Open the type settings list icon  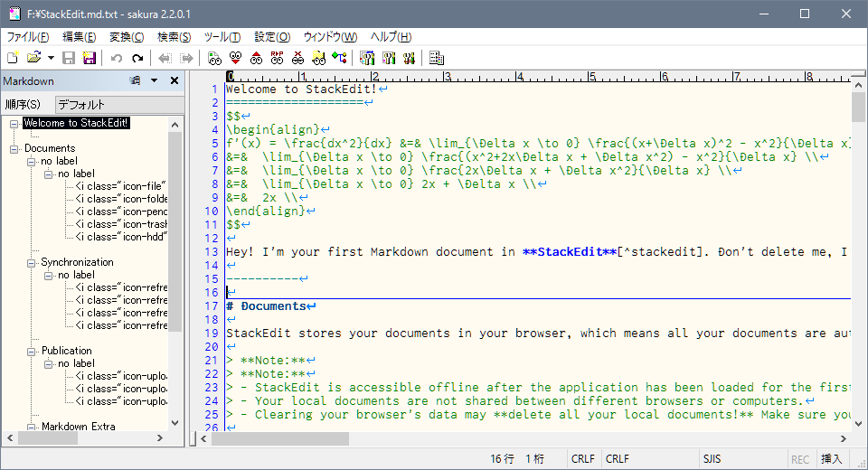point(367,58)
